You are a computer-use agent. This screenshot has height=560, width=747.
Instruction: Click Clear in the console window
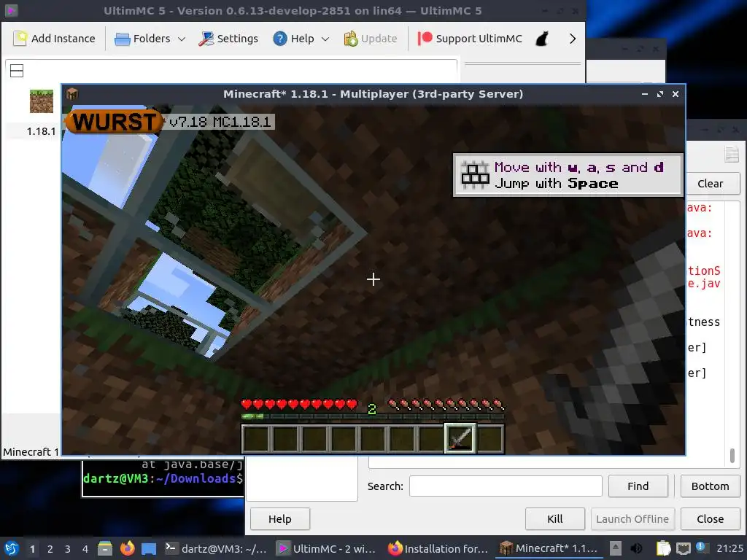[711, 183]
